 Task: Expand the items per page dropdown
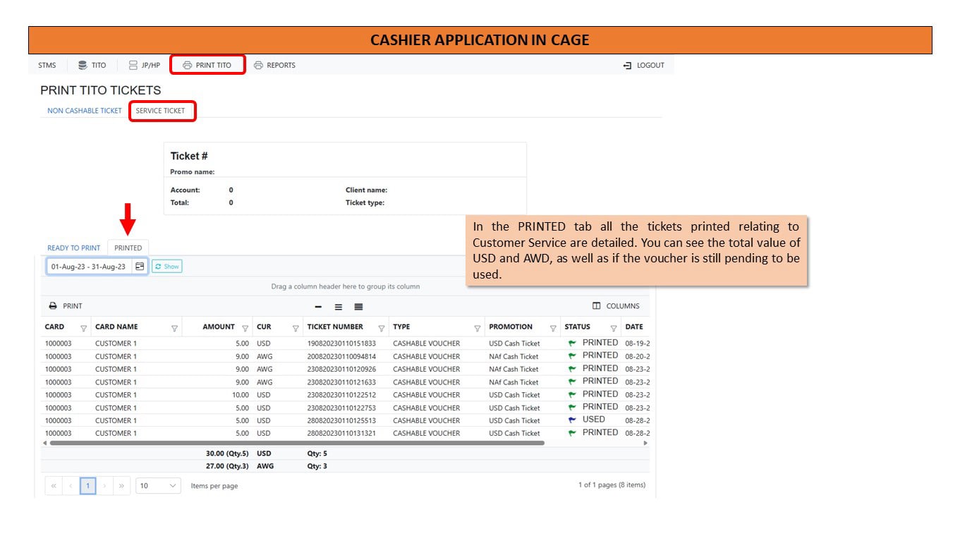(x=158, y=486)
